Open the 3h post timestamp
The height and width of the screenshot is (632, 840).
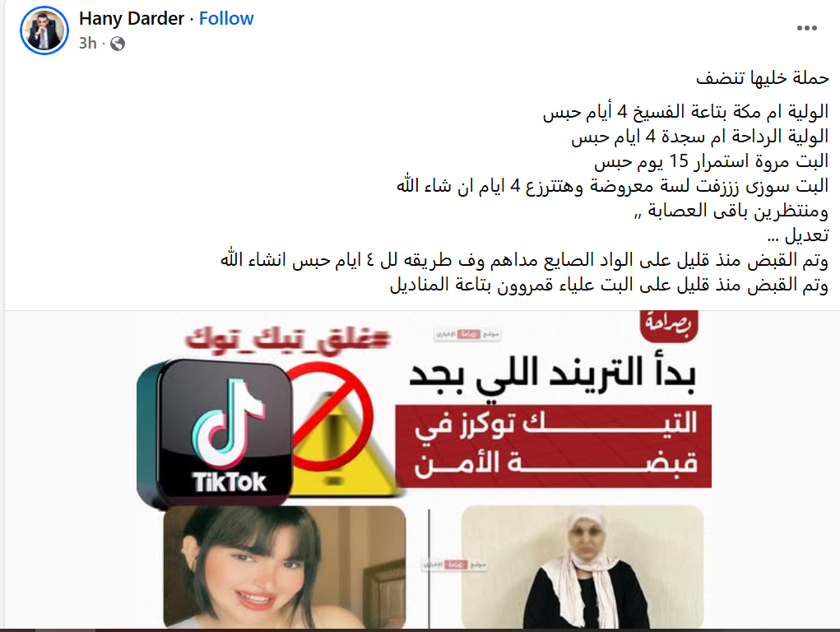coord(88,43)
